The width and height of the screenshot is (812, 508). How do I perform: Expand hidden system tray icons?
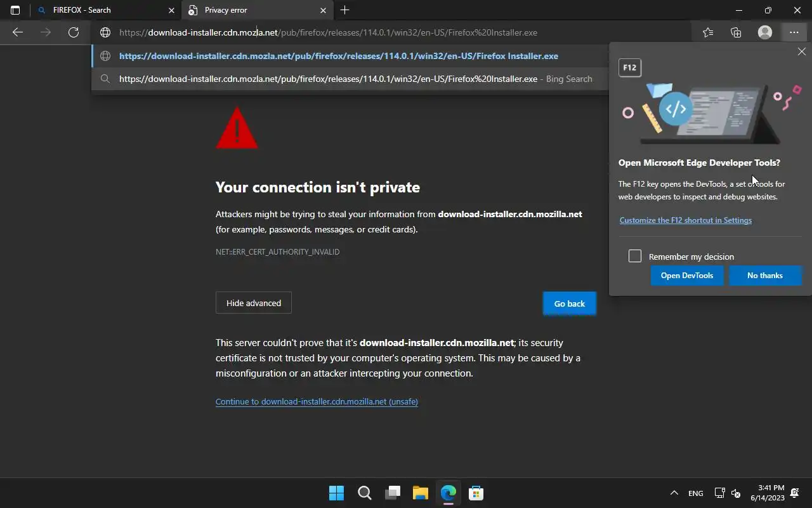click(x=674, y=493)
